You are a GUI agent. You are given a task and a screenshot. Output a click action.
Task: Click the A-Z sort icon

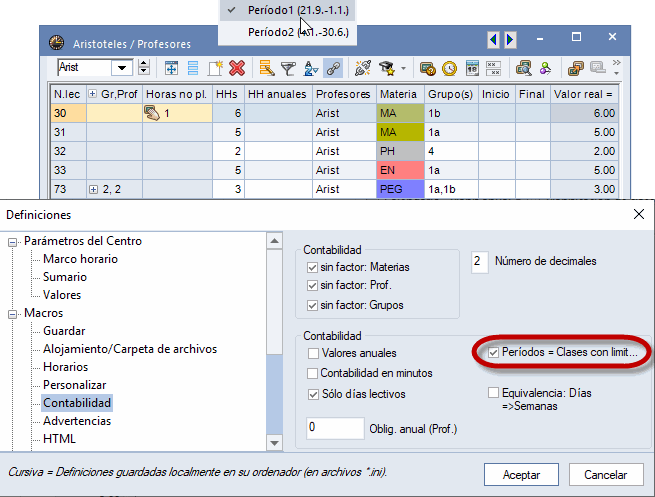pyautogui.click(x=310, y=68)
